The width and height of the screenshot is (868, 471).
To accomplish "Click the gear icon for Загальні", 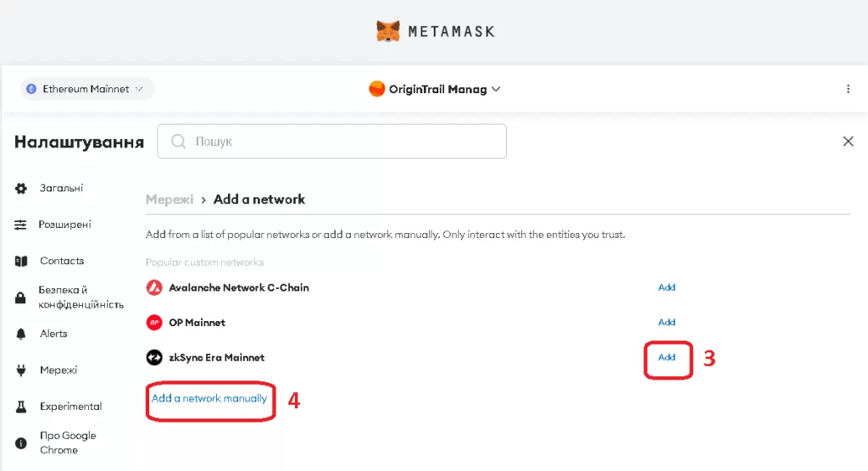I will [x=21, y=188].
